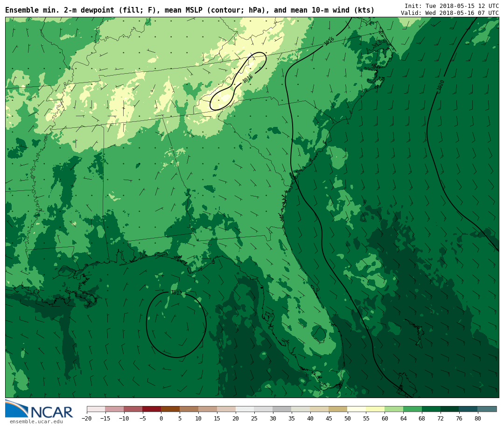Click the gray swatch between 30 and 35
Viewport: 504px width, 427px height.
point(282,409)
